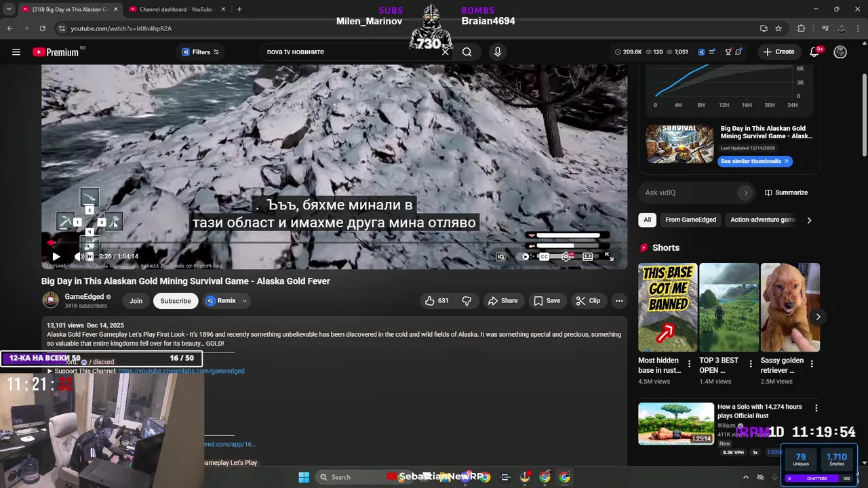Go to YouTube Premium home logo
The width and height of the screenshot is (868, 488).
click(x=56, y=52)
